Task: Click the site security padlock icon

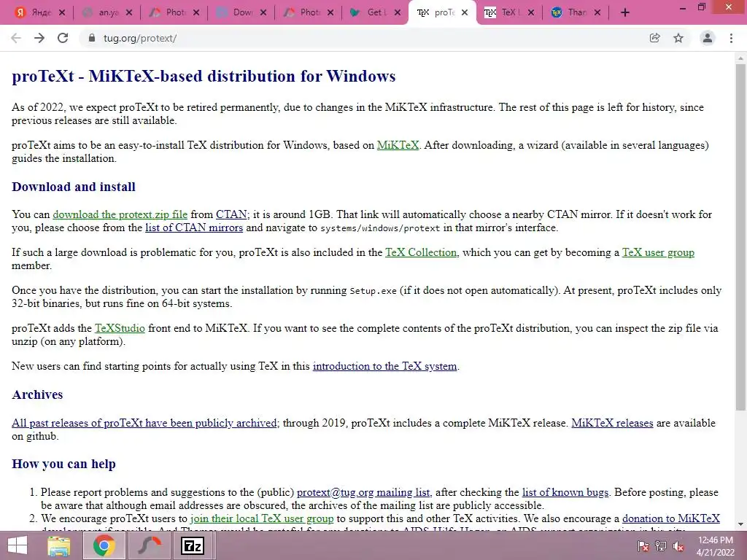Action: click(91, 38)
